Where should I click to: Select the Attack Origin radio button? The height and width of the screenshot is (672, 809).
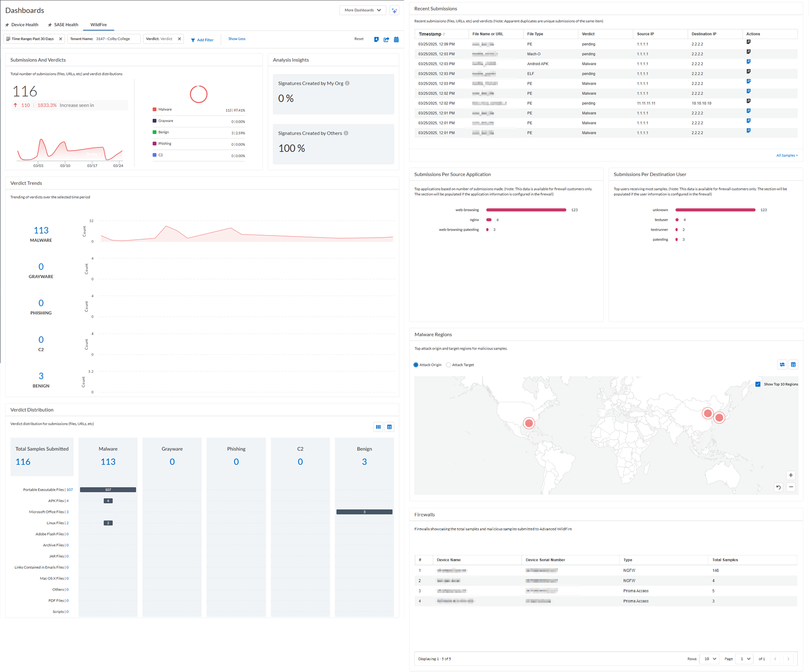click(416, 365)
